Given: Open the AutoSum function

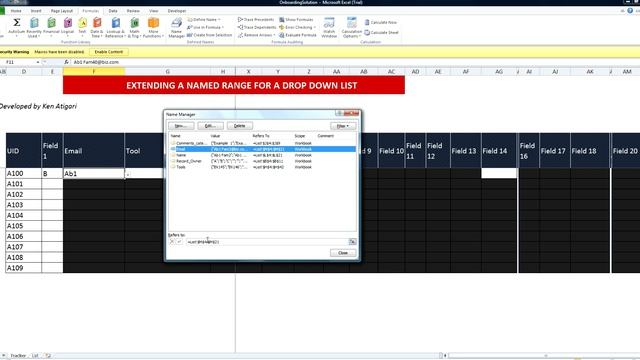Looking at the screenshot, I should [x=17, y=27].
